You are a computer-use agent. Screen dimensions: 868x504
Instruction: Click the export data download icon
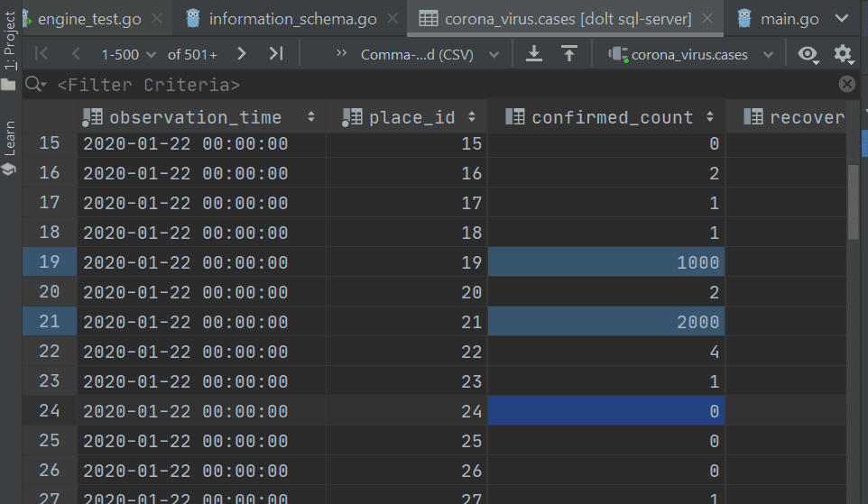pos(533,54)
